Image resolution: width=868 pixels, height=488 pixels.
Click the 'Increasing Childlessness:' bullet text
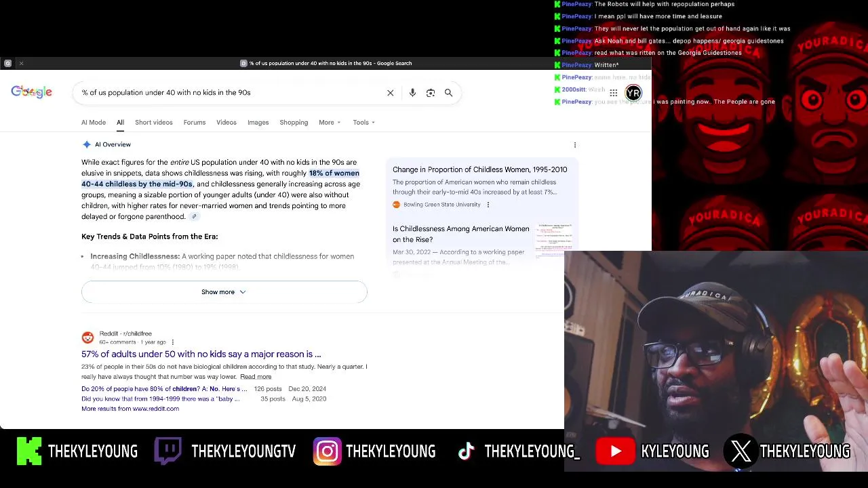pyautogui.click(x=135, y=256)
